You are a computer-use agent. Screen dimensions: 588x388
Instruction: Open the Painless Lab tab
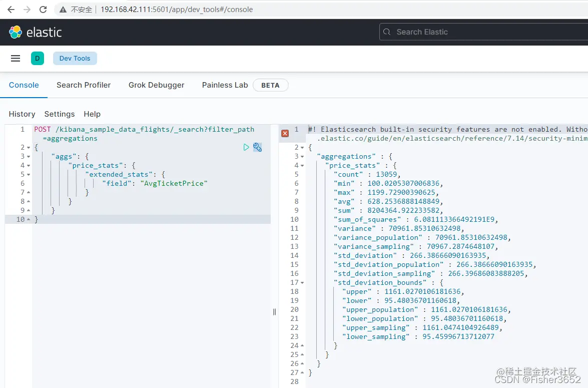coord(225,85)
